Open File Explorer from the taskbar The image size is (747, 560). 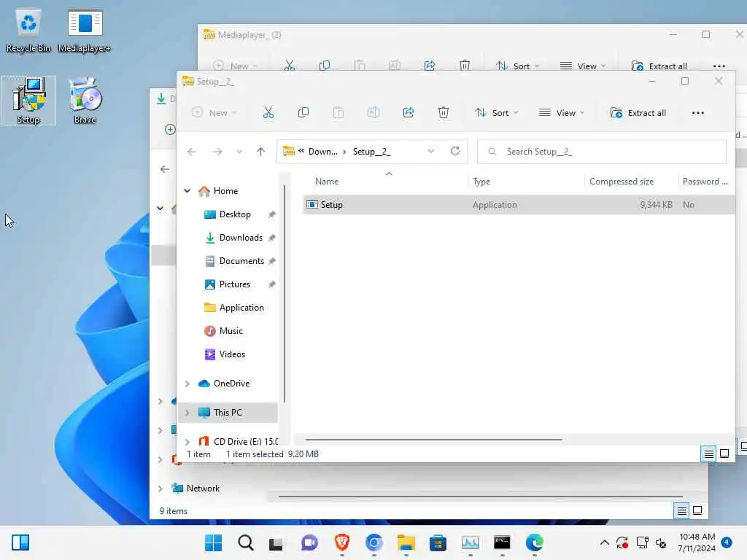pos(406,542)
